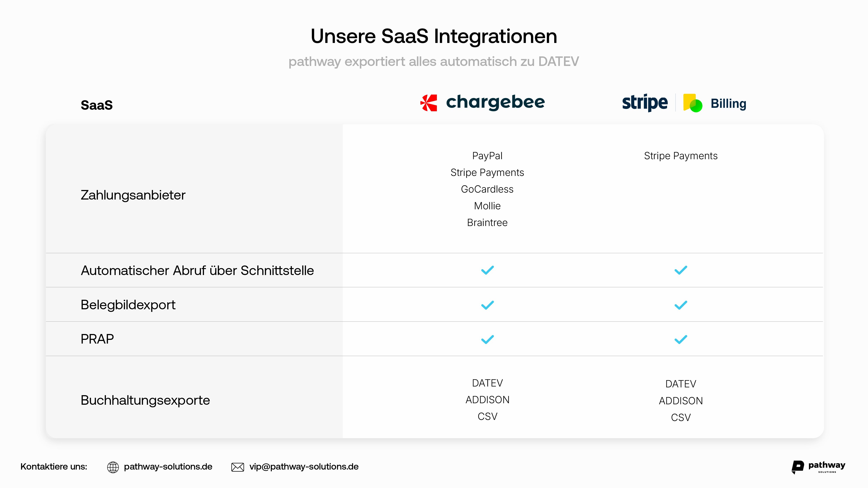Click the Buchhaltungsexporte row label
868x488 pixels.
(145, 400)
